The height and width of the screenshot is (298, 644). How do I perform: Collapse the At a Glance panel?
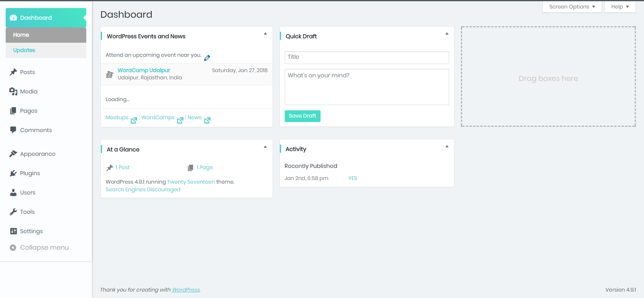265,147
